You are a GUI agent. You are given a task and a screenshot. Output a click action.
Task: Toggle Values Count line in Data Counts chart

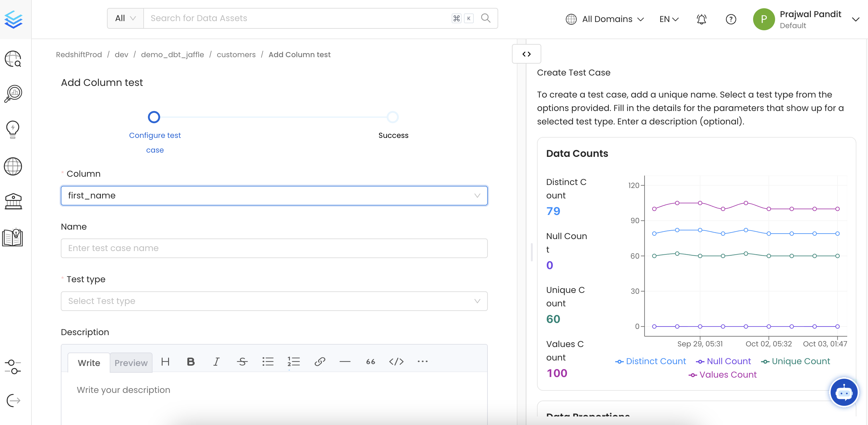click(x=723, y=375)
